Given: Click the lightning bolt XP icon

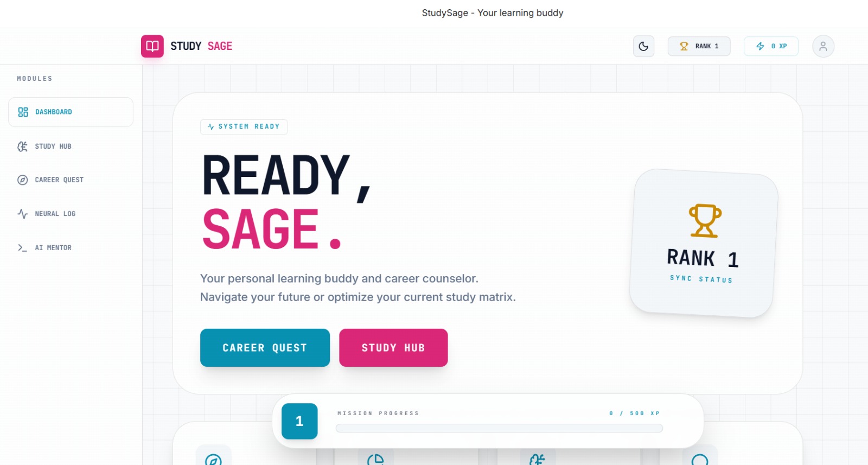Looking at the screenshot, I should click(760, 46).
